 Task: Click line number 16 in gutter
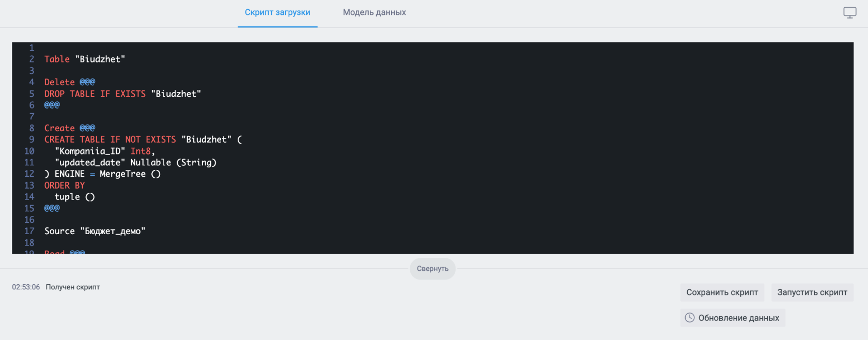coord(29,220)
